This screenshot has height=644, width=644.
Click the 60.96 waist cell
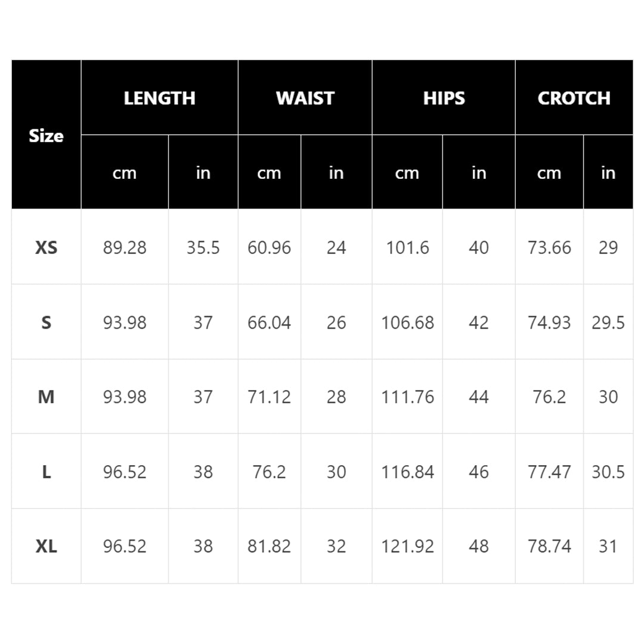(270, 247)
